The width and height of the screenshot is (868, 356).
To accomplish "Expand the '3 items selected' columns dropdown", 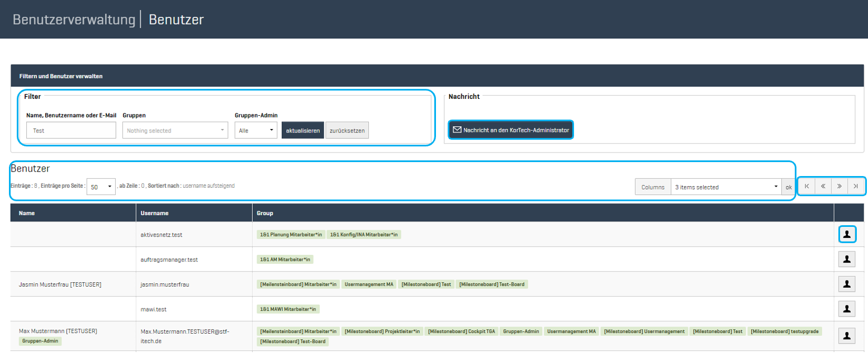I will click(725, 187).
